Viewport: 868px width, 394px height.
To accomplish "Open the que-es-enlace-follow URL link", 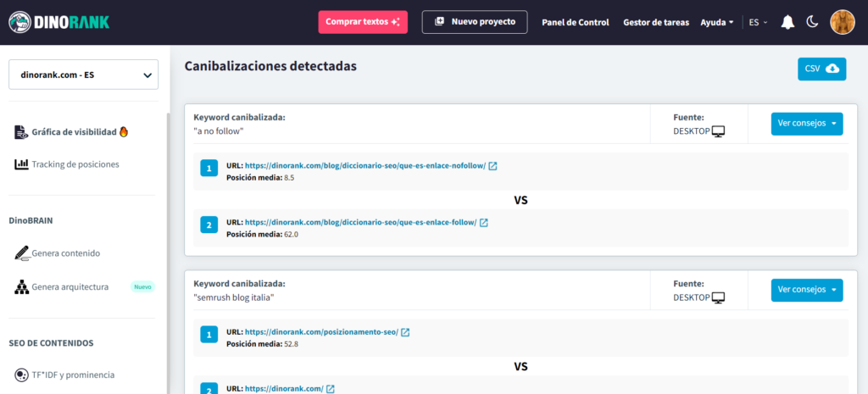I will (360, 223).
